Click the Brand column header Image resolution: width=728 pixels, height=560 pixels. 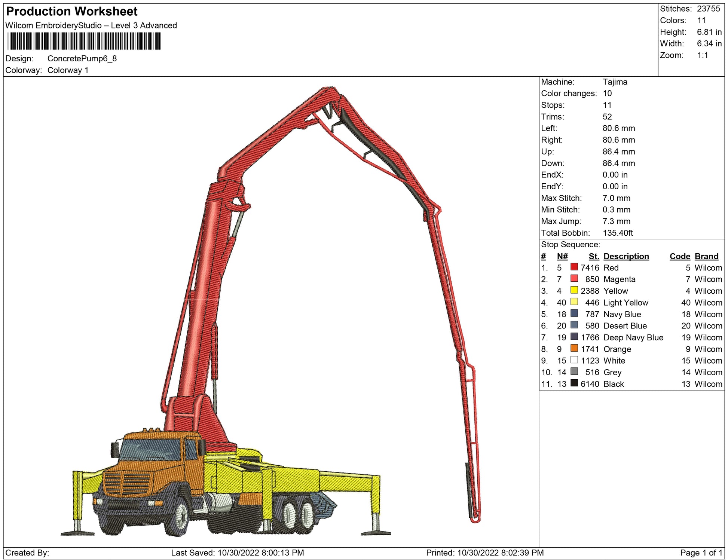click(x=706, y=256)
